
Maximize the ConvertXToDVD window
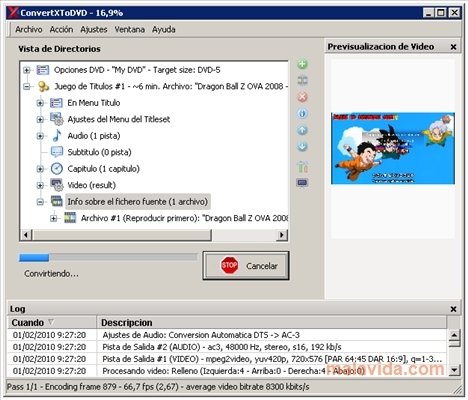441,13
